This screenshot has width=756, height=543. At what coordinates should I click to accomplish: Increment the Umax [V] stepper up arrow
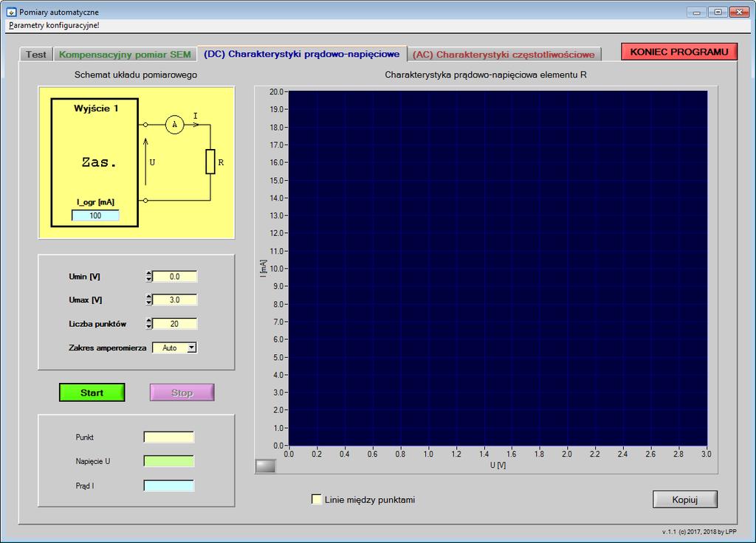pos(148,297)
